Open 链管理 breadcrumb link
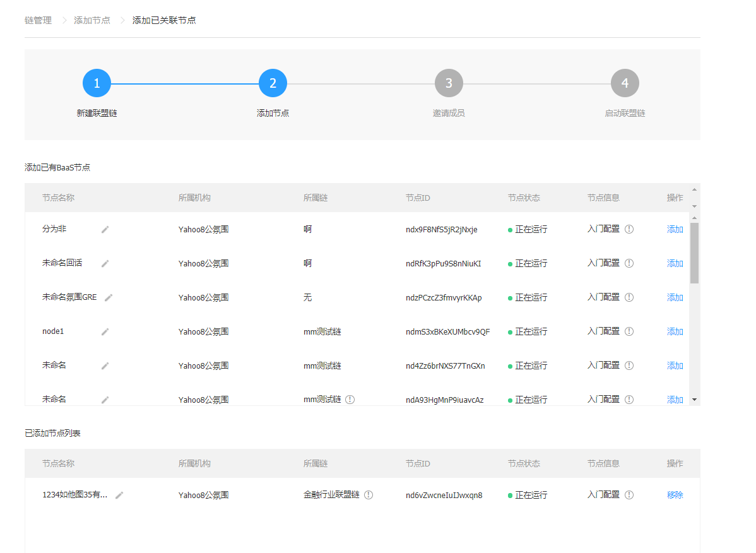Screen dimensions: 756x553 [38, 20]
